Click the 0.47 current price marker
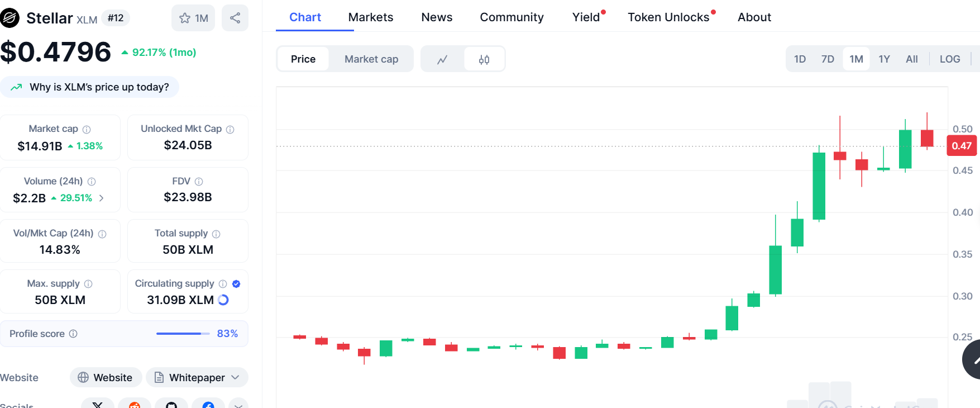 [x=962, y=146]
